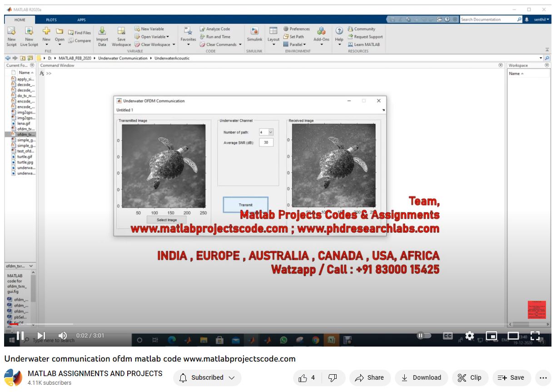Click the thumbs up like icon
Screen dimensions: 556x392
click(x=303, y=377)
